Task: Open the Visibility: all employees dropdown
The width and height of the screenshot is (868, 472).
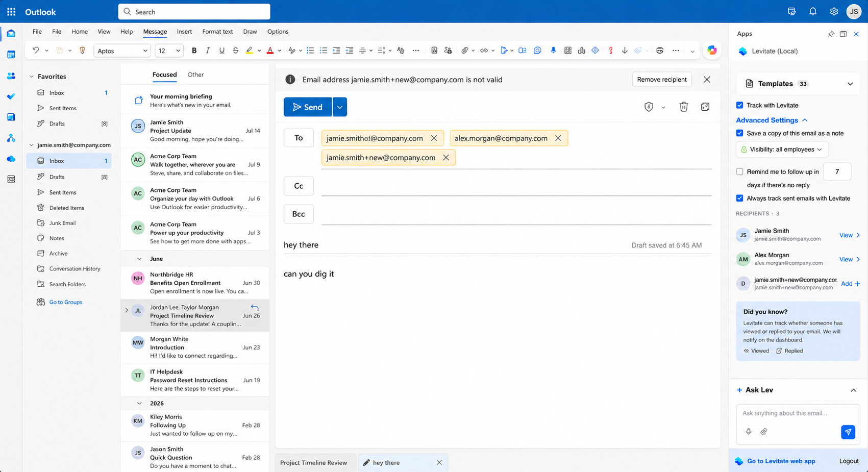Action: tap(782, 150)
